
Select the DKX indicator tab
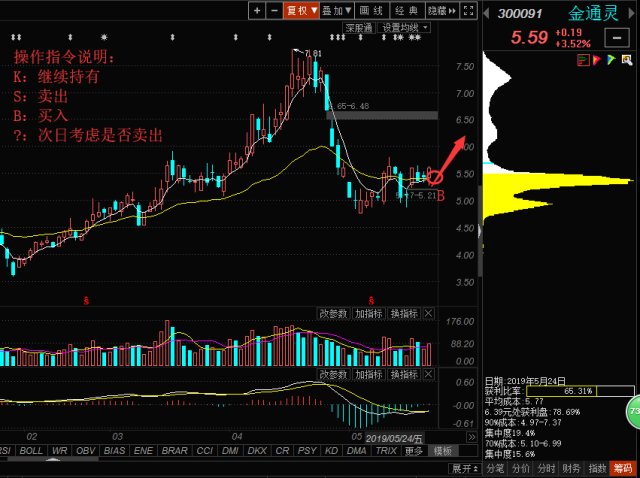257,451
